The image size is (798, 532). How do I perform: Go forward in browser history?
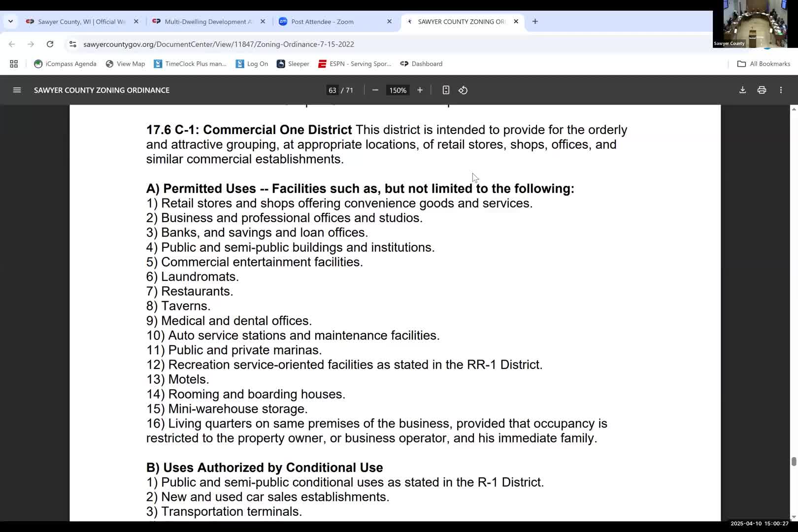[x=31, y=44]
